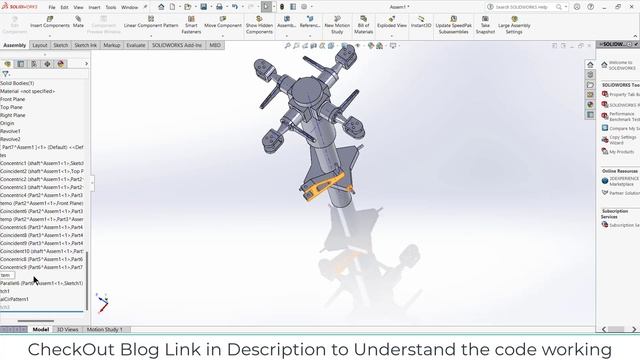Open the SOLIDWORKS Add-Ins tab
The width and height of the screenshot is (640, 360).
[177, 45]
